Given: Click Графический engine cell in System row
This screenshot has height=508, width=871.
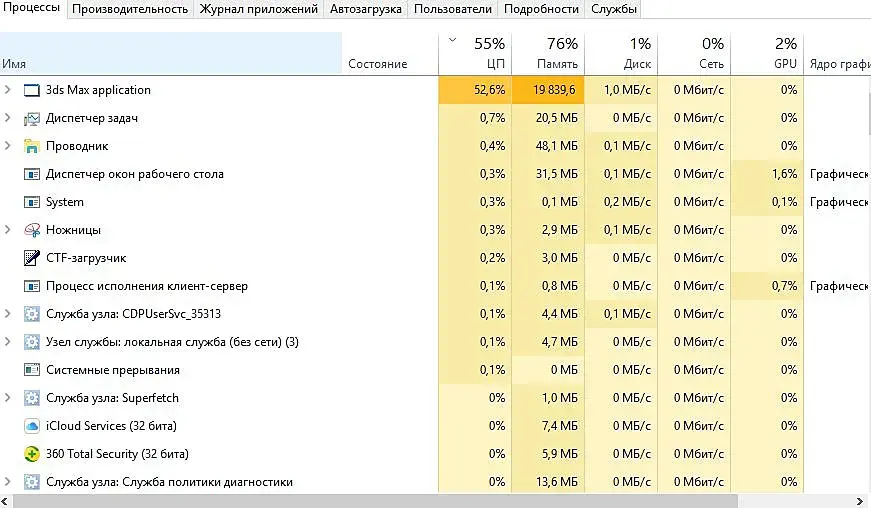Looking at the screenshot, I should click(839, 202).
